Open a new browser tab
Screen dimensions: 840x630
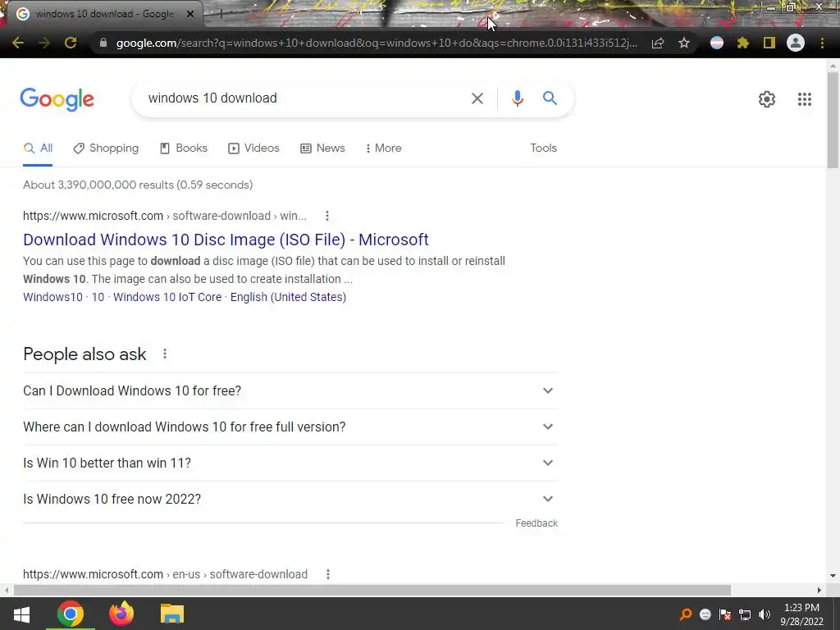click(220, 15)
